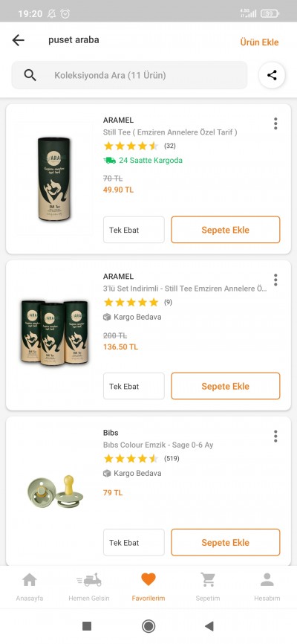The image size is (297, 644).
Task: Open three-dot menu for Still Tee
Action: (x=275, y=123)
